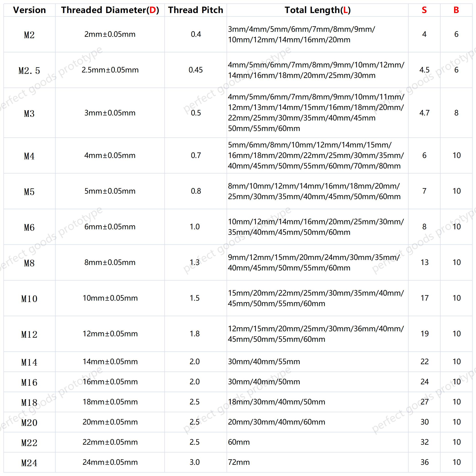
Task: Click the red S column header
Action: click(x=424, y=10)
